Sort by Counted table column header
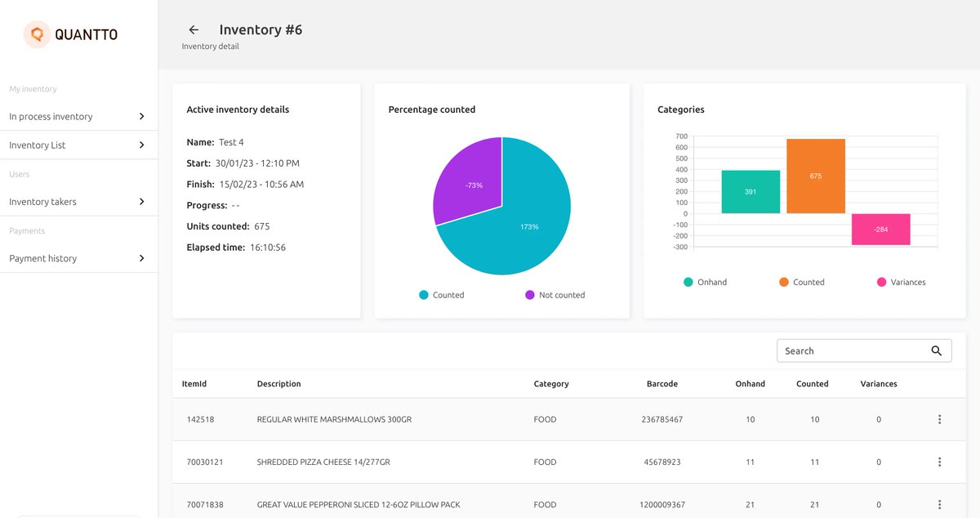Image resolution: width=980 pixels, height=518 pixels. click(813, 383)
